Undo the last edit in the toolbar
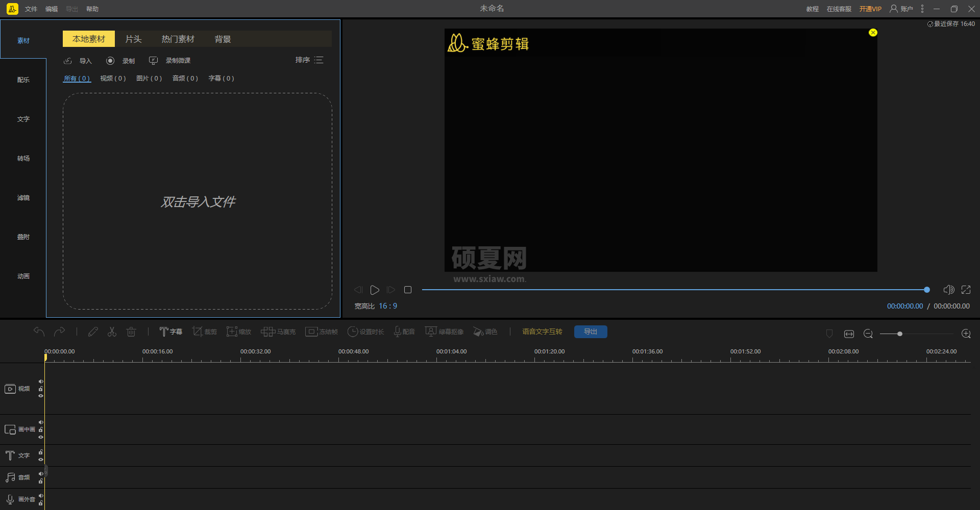The width and height of the screenshot is (980, 510). click(39, 331)
